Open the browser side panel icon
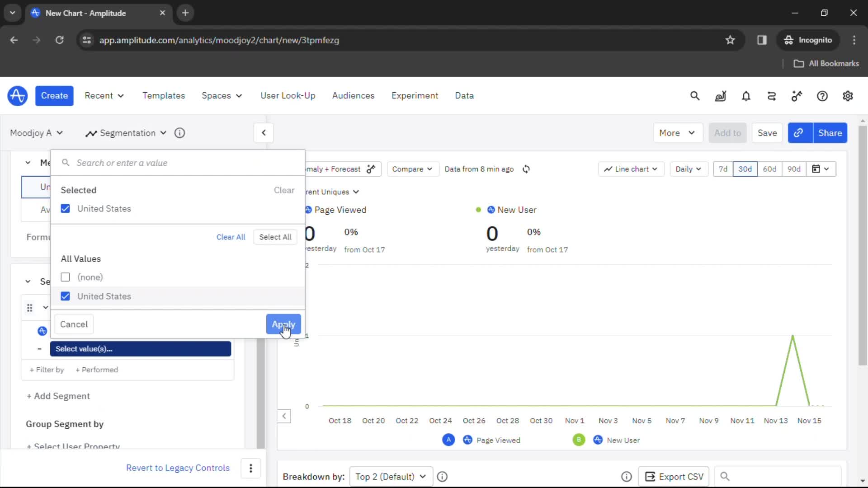868x488 pixels. click(762, 40)
